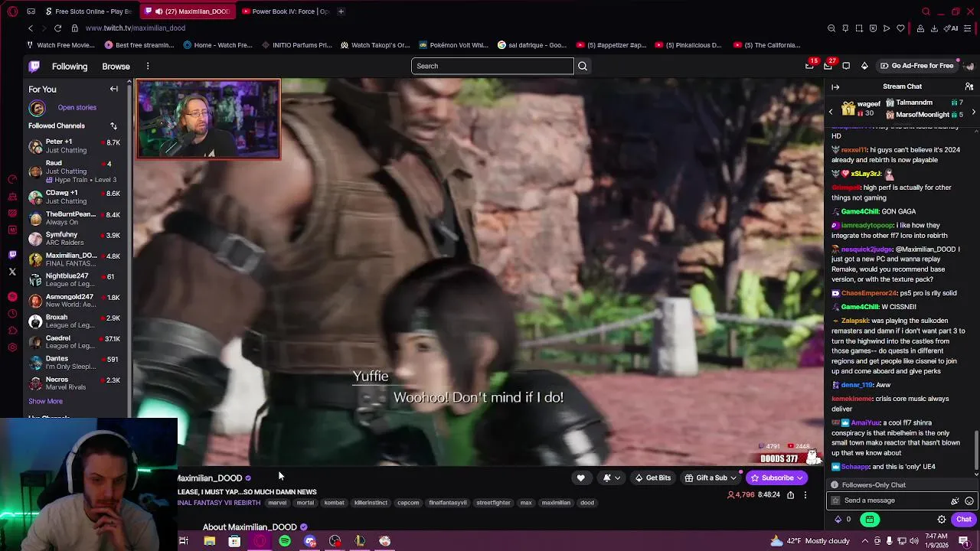This screenshot has height=551, width=980.
Task: Open Opera AI assistant button
Action: click(952, 28)
